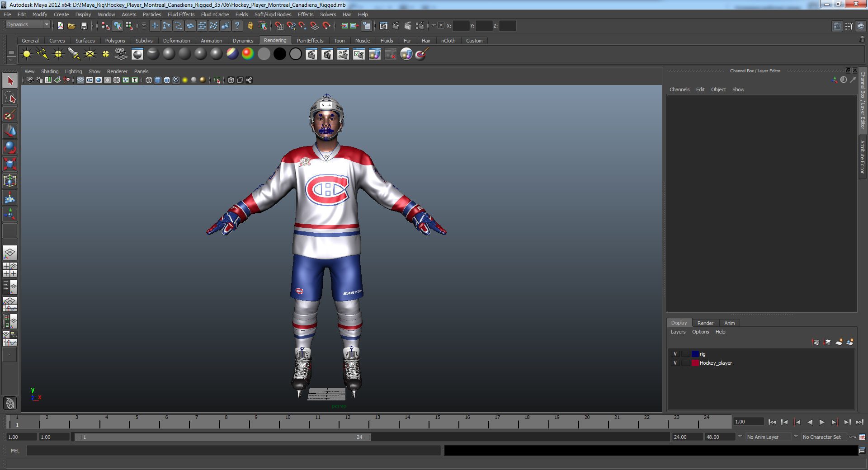This screenshot has width=868, height=470.
Task: Create a directional light from shelf
Action: 42,54
